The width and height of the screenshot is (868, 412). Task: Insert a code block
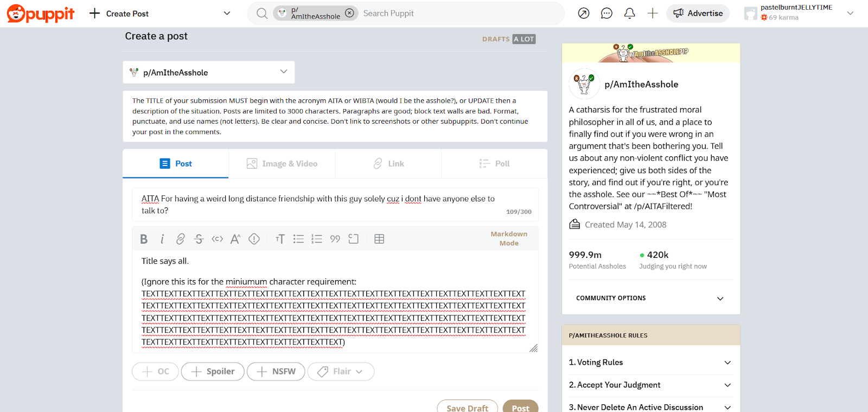[x=353, y=239]
